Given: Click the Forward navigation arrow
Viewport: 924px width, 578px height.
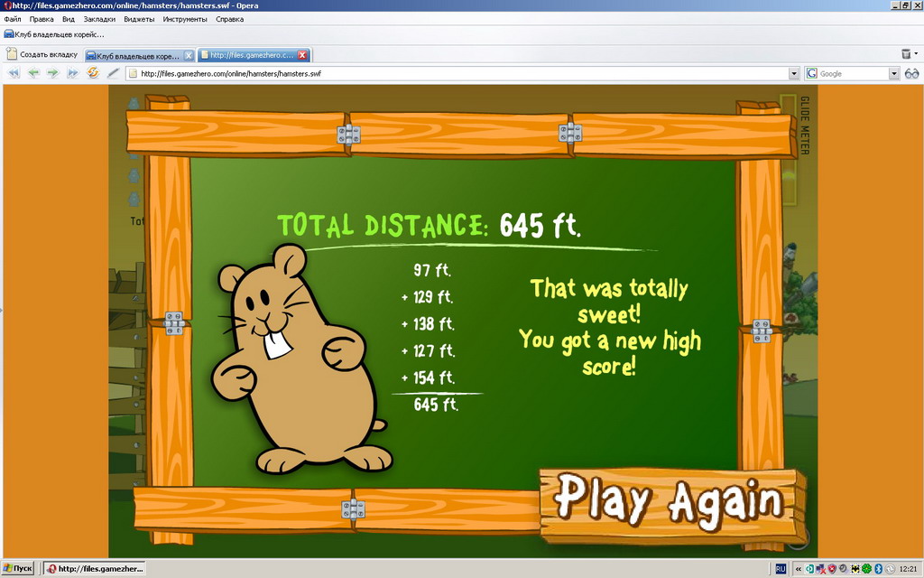Looking at the screenshot, I should (x=53, y=73).
